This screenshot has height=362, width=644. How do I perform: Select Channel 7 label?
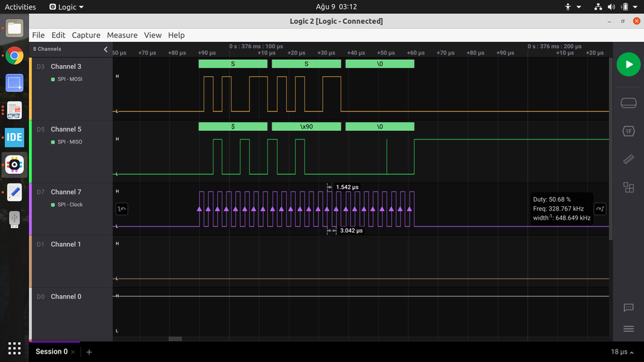[66, 192]
